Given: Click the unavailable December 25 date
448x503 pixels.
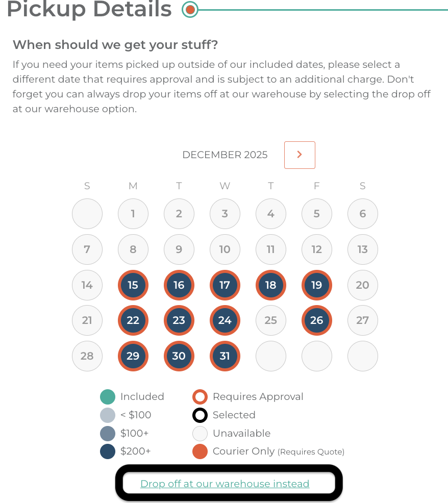Looking at the screenshot, I should pyautogui.click(x=270, y=320).
